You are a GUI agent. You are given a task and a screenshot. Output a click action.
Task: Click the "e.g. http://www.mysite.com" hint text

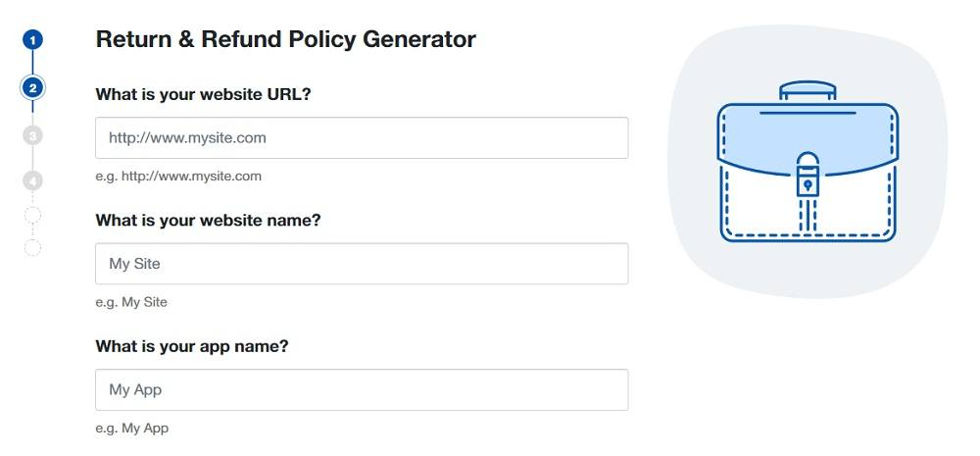pyautogui.click(x=178, y=177)
